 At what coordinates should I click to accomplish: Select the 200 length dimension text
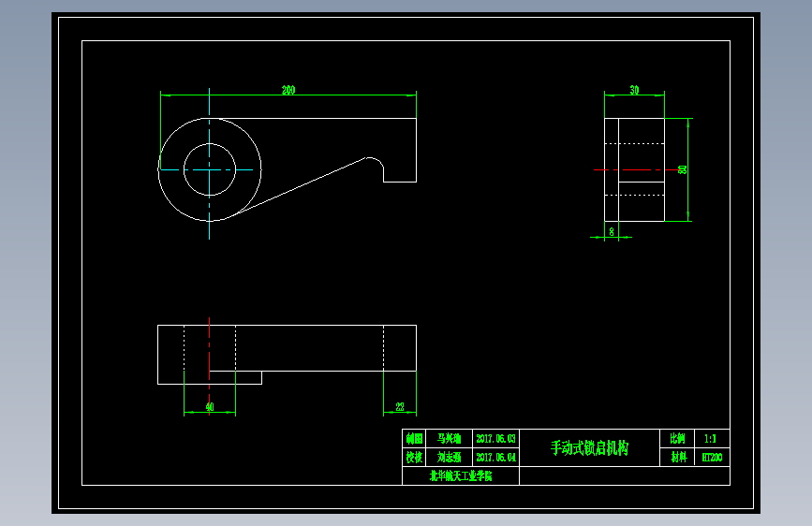(x=288, y=90)
